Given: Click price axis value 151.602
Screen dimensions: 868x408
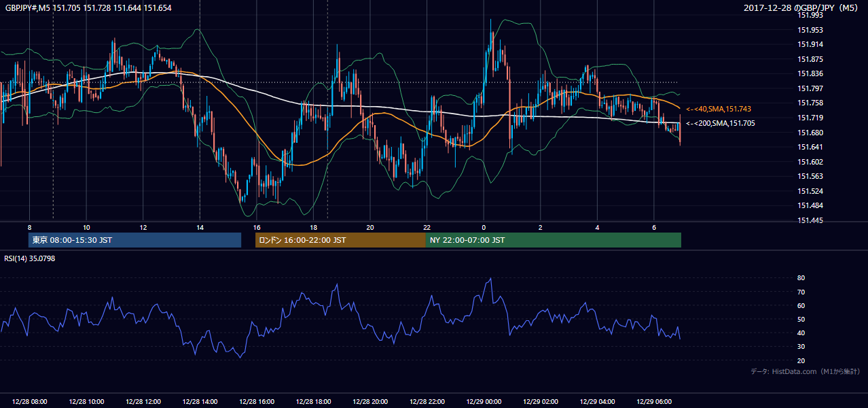Looking at the screenshot, I should [810, 162].
